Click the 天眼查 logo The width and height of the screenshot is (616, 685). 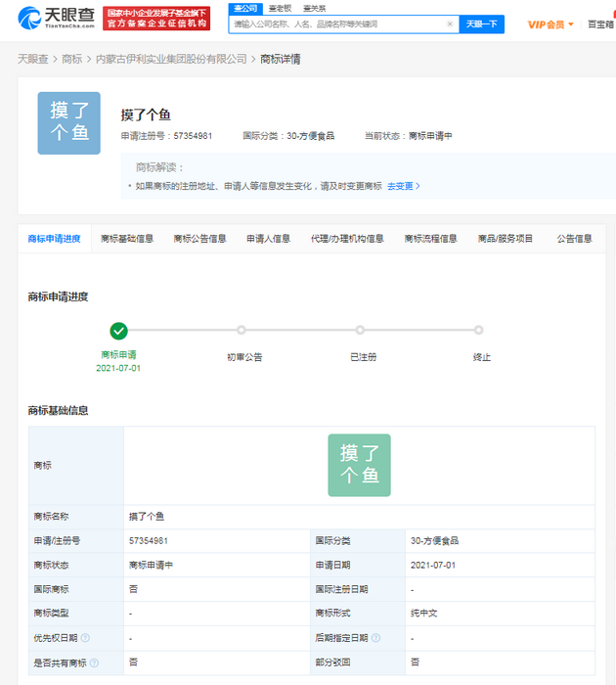point(56,17)
